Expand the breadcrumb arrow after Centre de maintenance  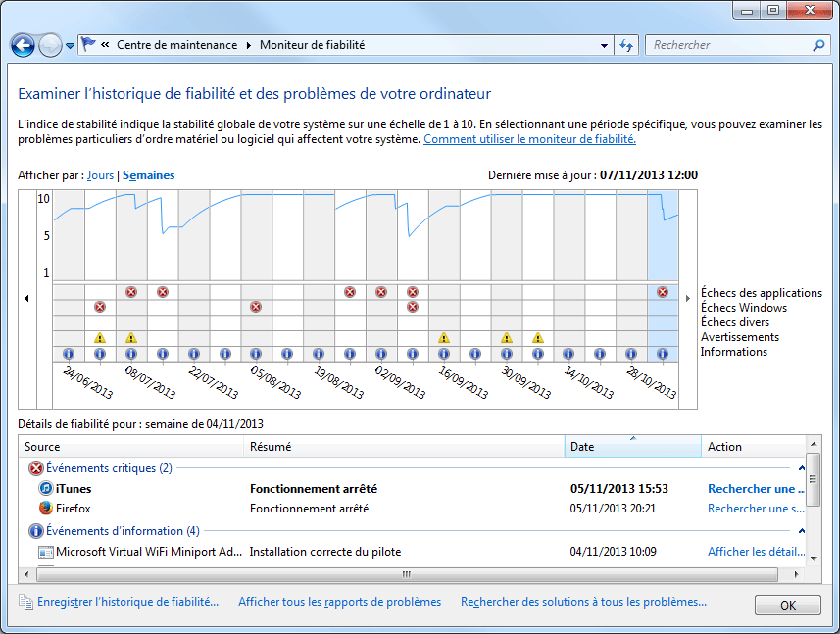(249, 45)
